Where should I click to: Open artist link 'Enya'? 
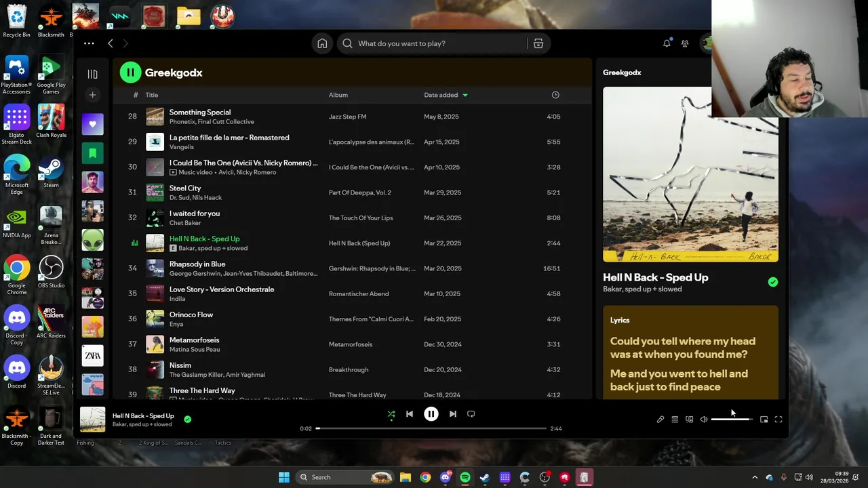(176, 324)
